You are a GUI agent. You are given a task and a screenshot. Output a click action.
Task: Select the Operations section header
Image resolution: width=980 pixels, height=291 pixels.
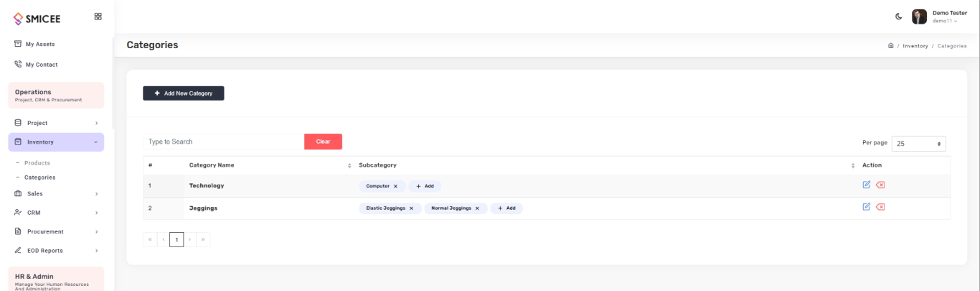[x=56, y=96]
